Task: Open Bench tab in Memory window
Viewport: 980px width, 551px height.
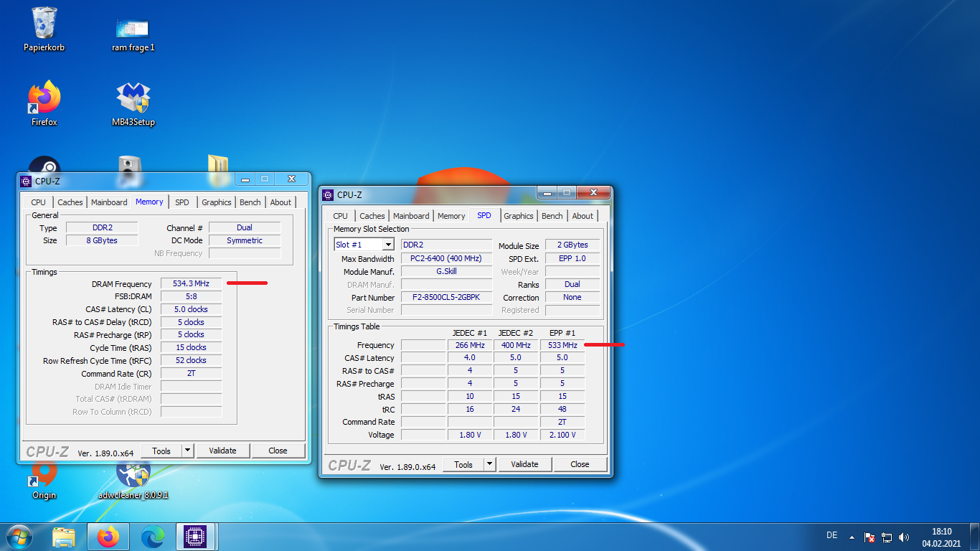Action: pos(250,202)
